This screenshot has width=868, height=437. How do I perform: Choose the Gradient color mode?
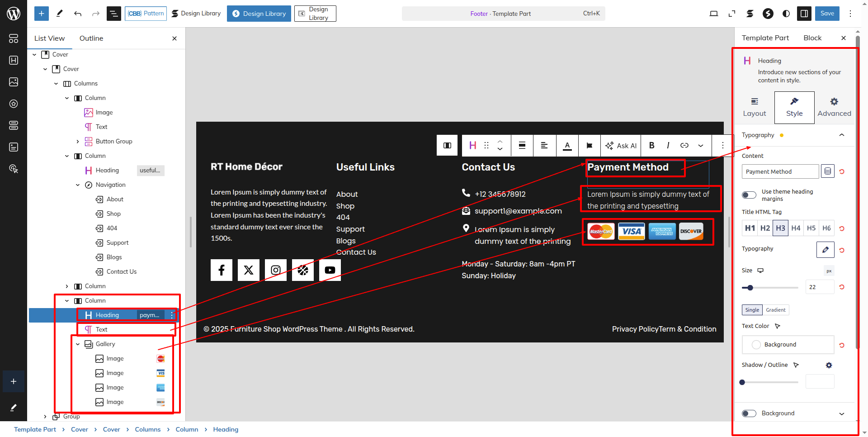tap(776, 310)
